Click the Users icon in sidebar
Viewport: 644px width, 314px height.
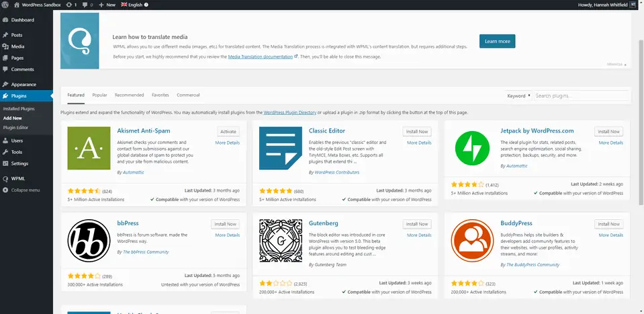pyautogui.click(x=5, y=141)
